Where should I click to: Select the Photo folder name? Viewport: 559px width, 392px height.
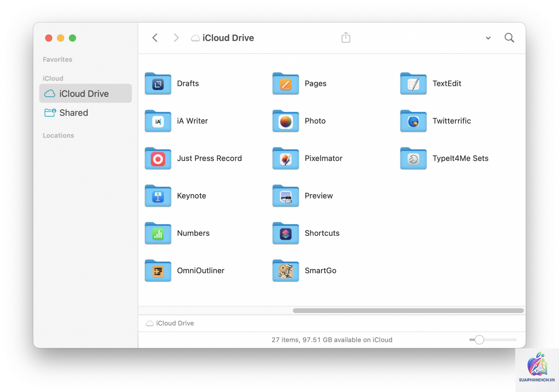[315, 121]
